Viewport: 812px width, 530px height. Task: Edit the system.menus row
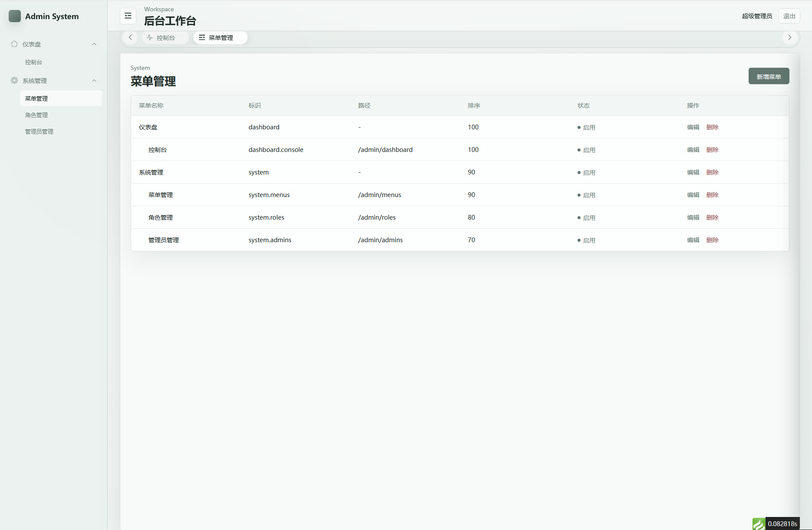(x=693, y=194)
